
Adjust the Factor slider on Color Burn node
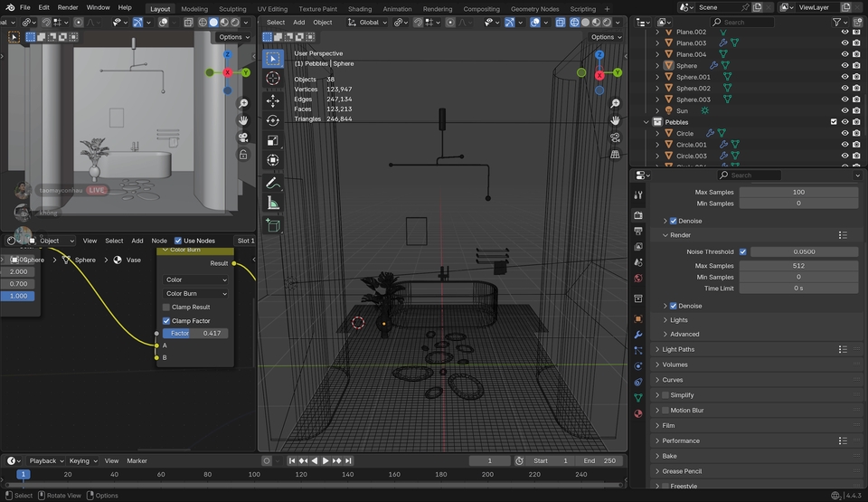[x=196, y=334]
